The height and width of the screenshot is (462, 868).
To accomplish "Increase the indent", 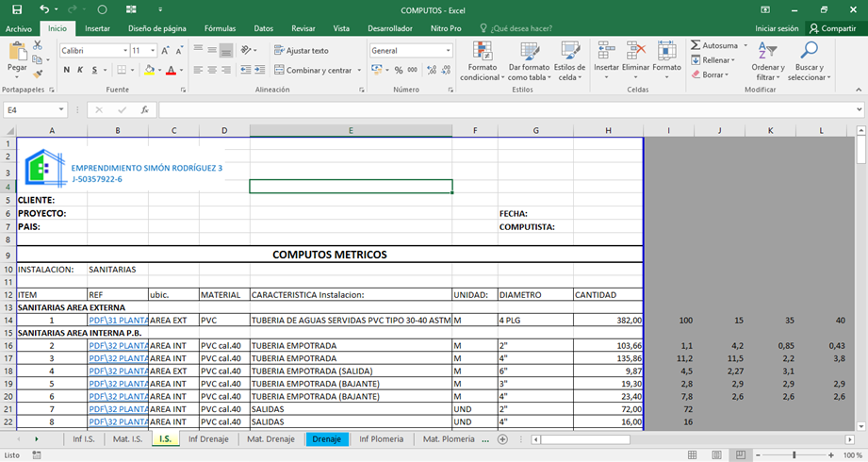I will coord(259,70).
